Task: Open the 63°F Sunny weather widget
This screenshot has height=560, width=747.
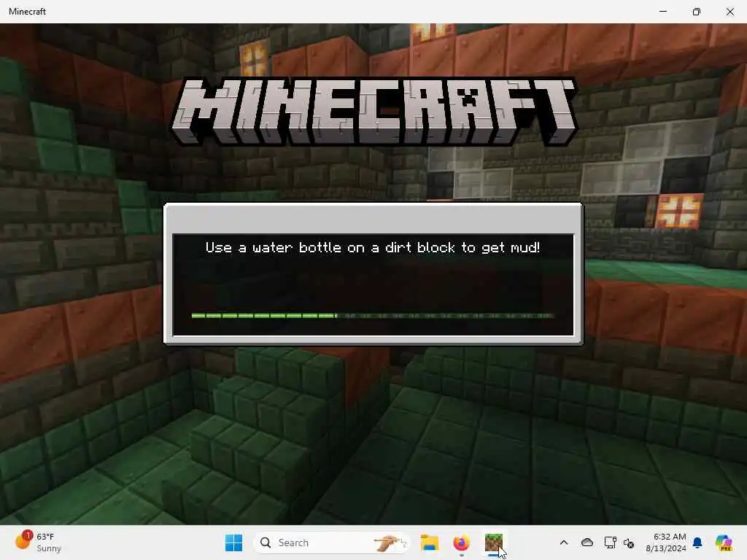Action: click(38, 542)
